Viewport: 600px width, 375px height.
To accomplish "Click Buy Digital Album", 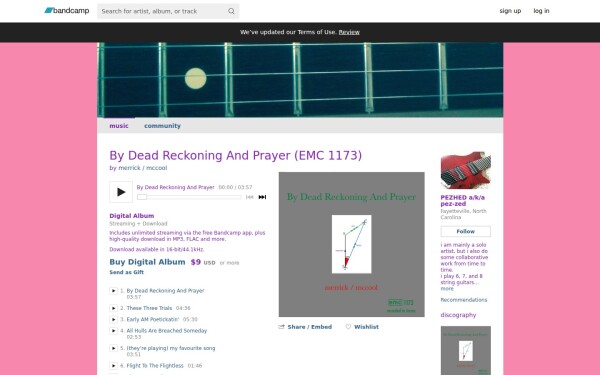I will point(147,262).
